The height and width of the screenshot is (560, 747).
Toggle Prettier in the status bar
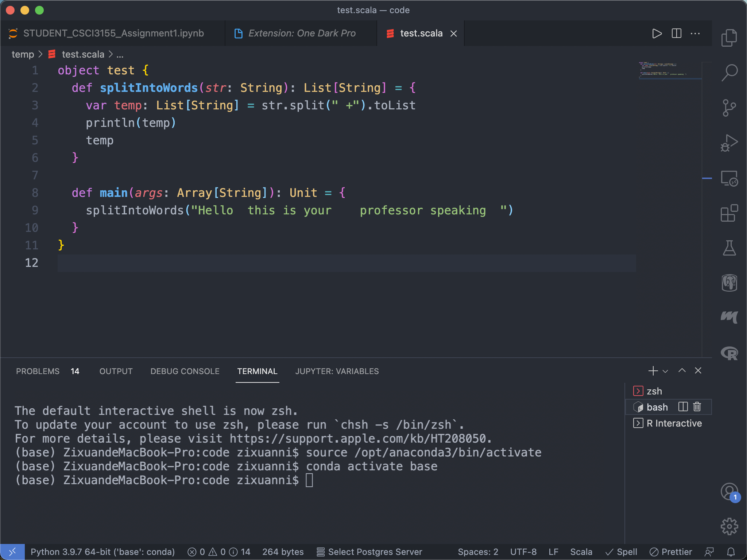[671, 552]
